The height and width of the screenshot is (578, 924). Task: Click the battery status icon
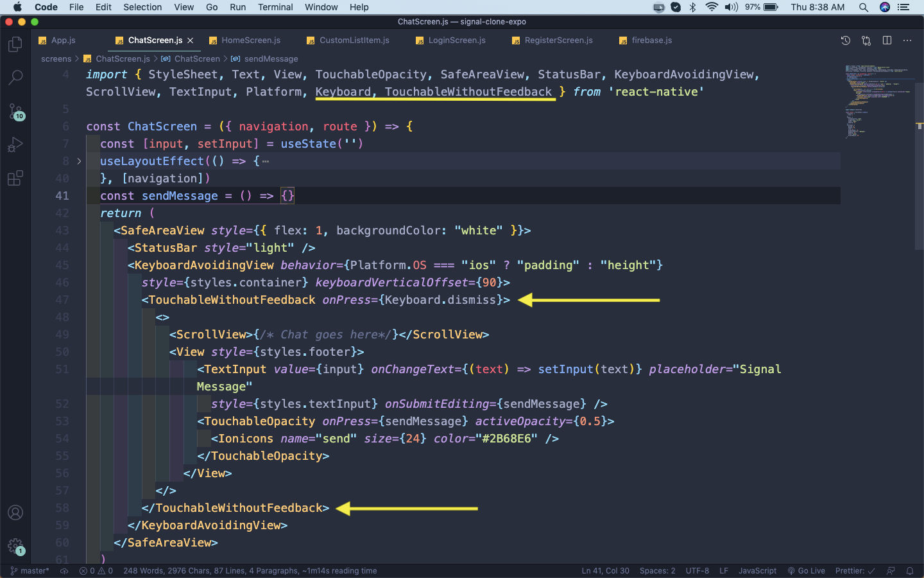771,7
